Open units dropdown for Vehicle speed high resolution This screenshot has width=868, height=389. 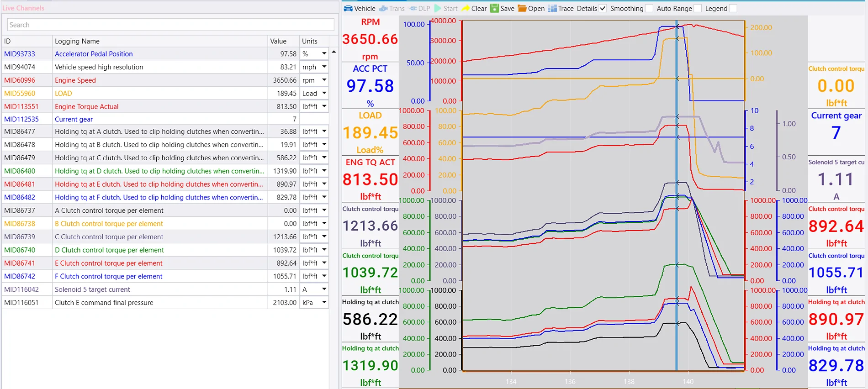pyautogui.click(x=324, y=67)
